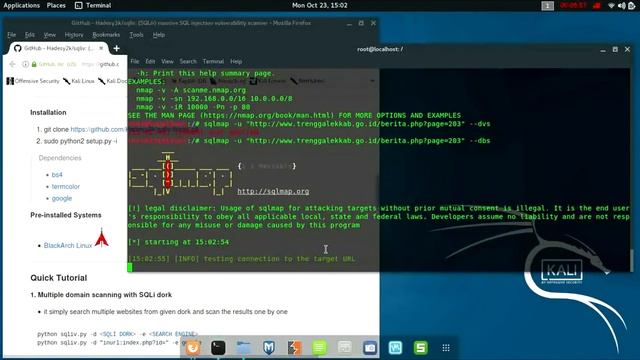Follow the google dependency link

click(62, 198)
